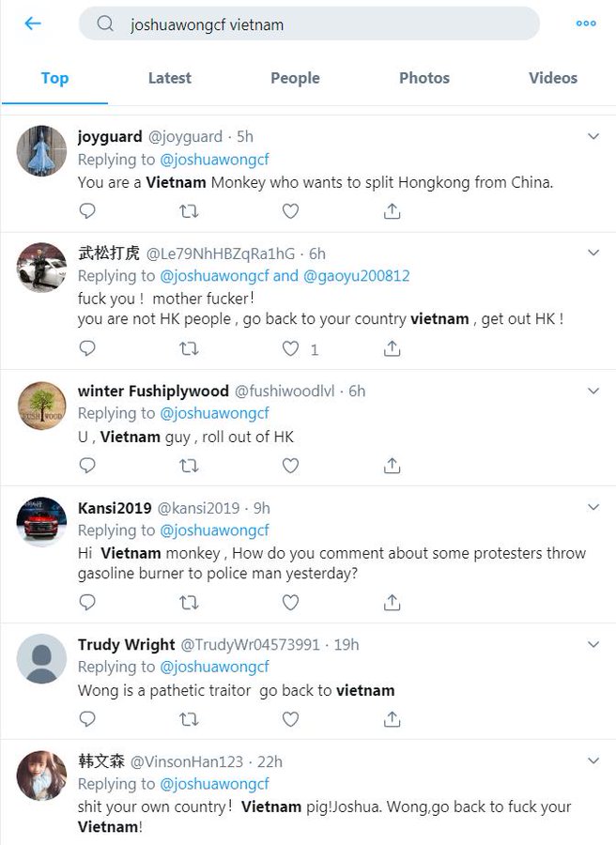Switch to the Photos tab

click(x=424, y=78)
